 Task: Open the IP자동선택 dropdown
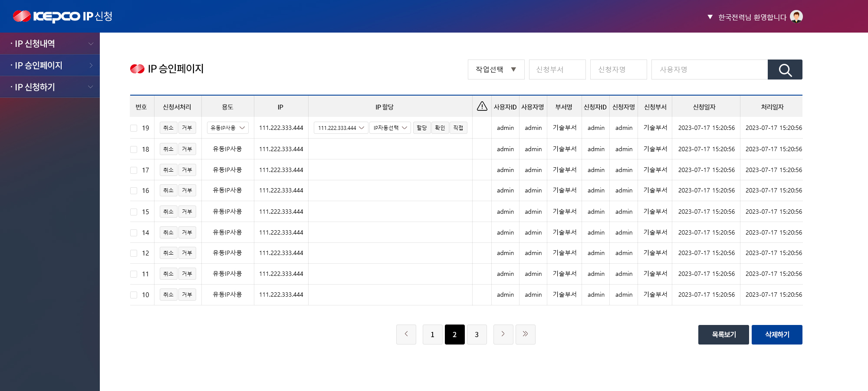(390, 128)
